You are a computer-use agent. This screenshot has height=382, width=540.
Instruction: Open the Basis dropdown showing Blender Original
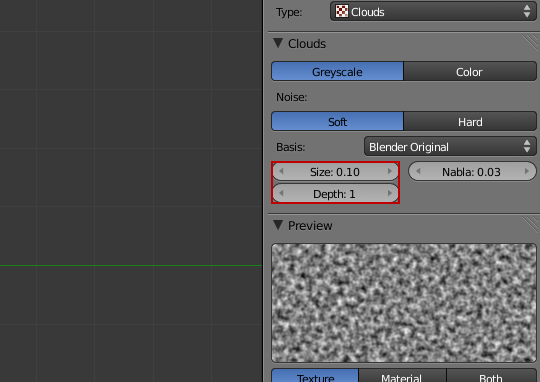click(450, 147)
